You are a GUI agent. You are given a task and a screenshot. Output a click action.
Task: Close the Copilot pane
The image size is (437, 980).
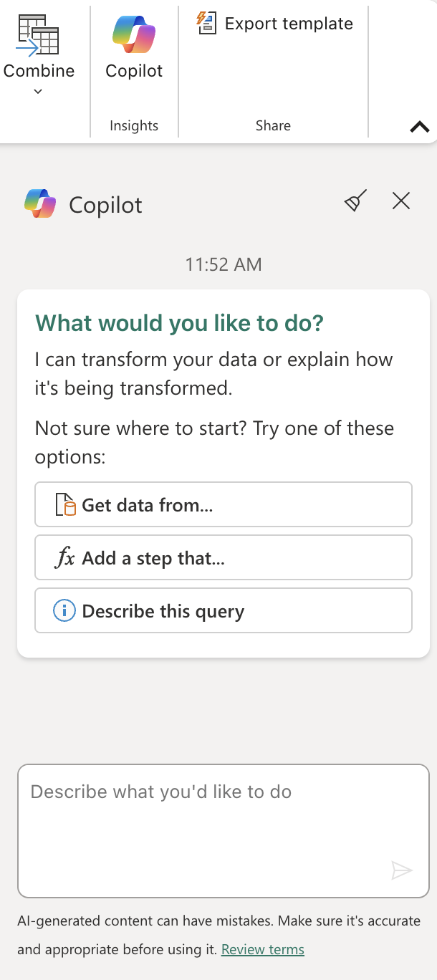401,201
